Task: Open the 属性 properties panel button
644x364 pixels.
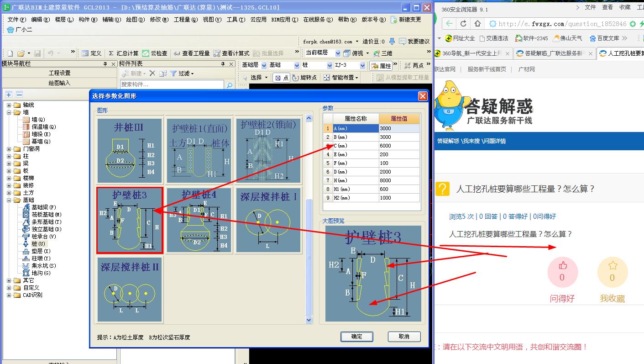Action: (381, 66)
